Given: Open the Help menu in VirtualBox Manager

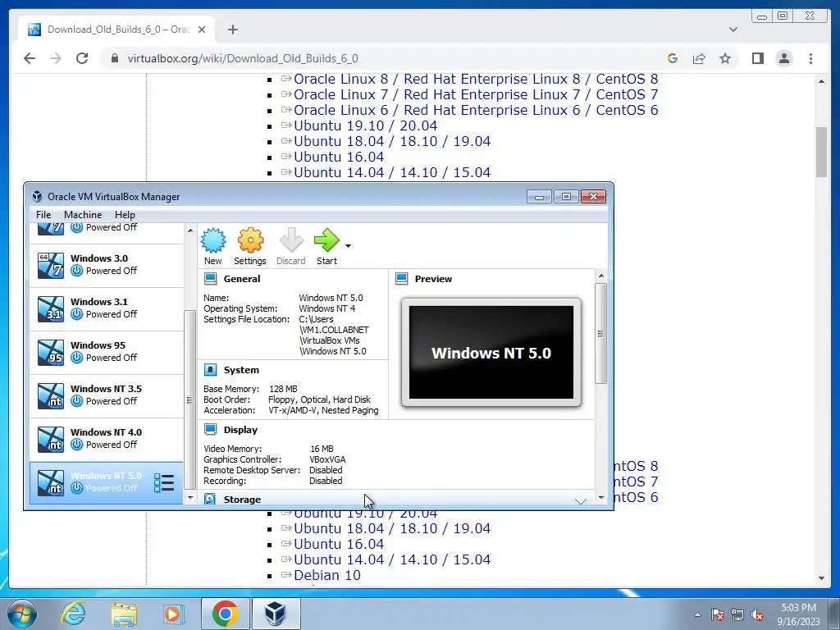Looking at the screenshot, I should pyautogui.click(x=125, y=215).
